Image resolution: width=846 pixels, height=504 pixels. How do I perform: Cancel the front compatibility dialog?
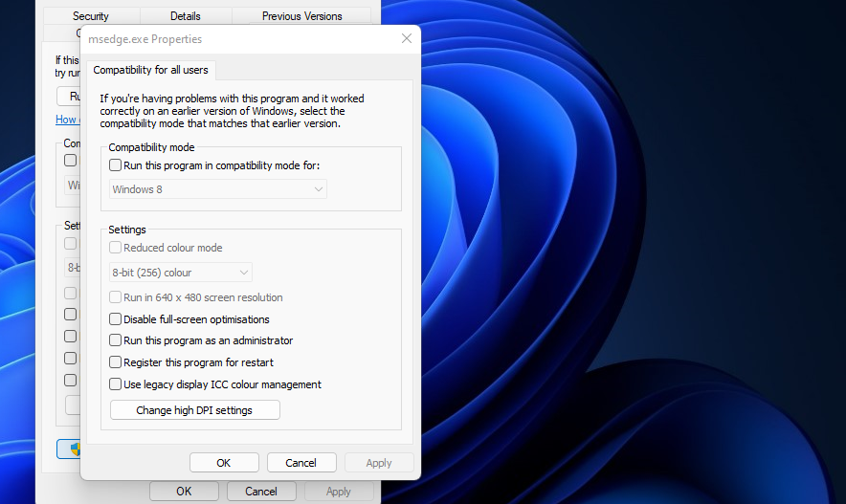(301, 463)
